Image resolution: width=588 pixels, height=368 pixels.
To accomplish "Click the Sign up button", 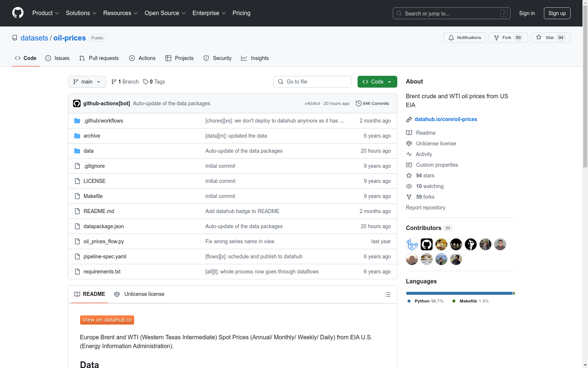I will [x=557, y=13].
